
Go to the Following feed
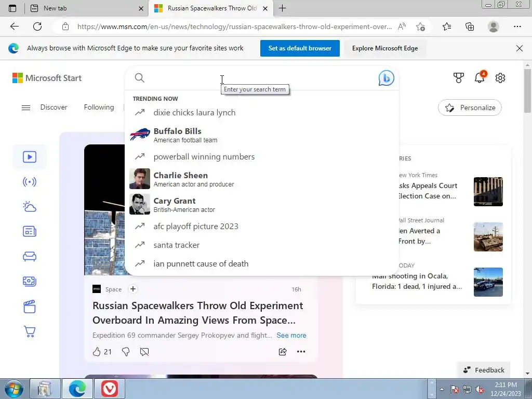[99, 107]
